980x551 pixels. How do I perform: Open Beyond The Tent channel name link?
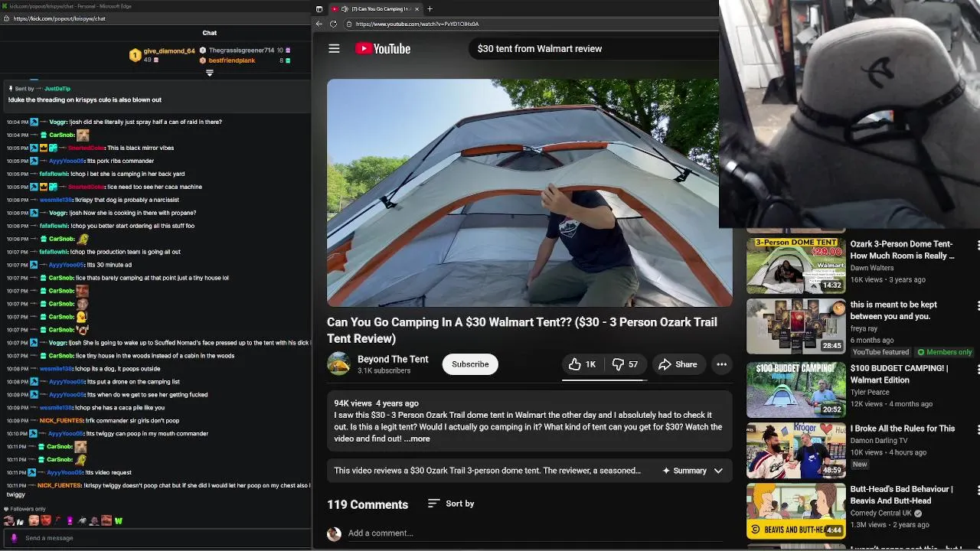pos(393,359)
